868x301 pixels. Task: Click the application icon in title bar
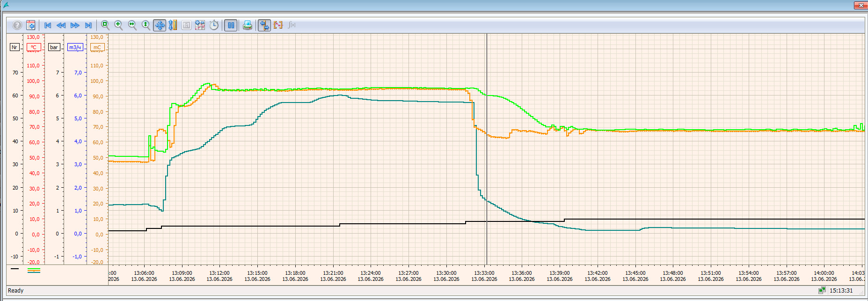click(6, 5)
